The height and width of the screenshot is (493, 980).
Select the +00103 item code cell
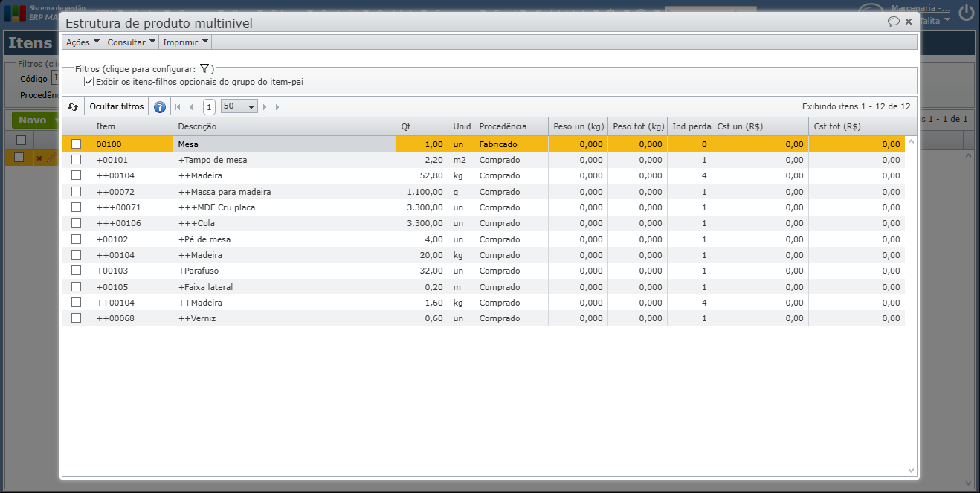click(132, 271)
